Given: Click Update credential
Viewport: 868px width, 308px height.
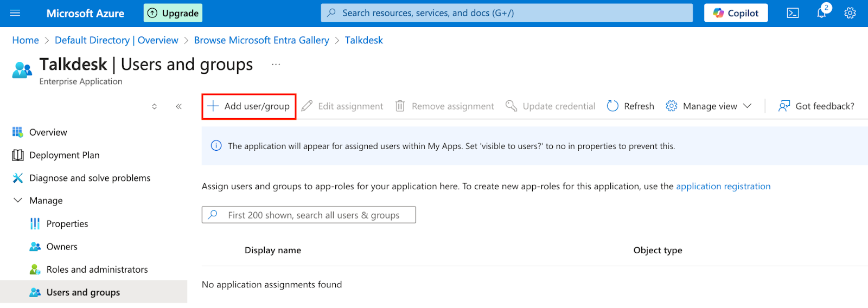Looking at the screenshot, I should [551, 106].
